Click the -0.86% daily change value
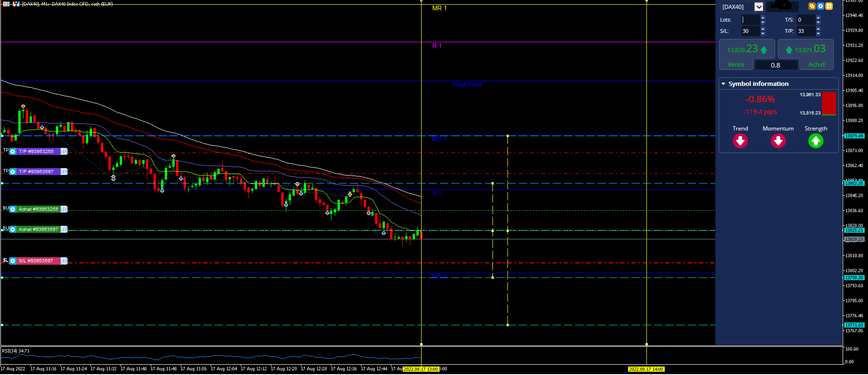The image size is (868, 375). click(x=760, y=99)
